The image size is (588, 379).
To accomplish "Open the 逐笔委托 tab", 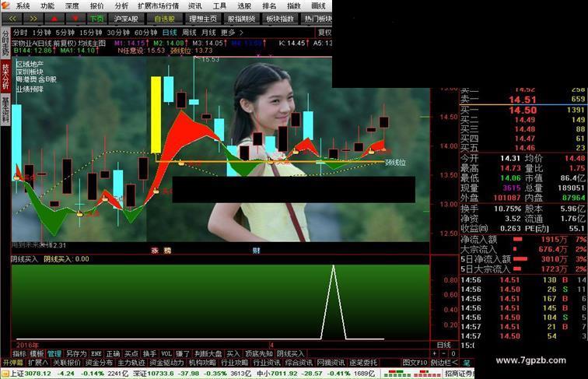I will [x=363, y=363].
